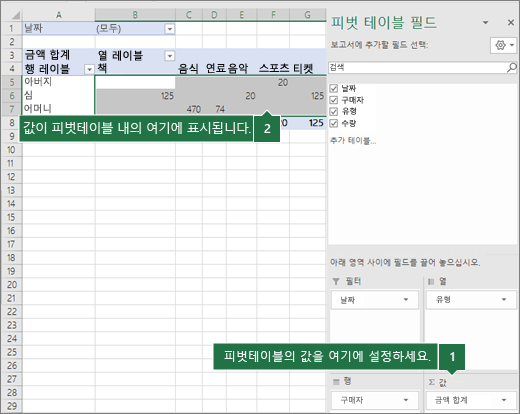Toggle the 날짜 field checkbox
This screenshot has height=414, width=520.
(334, 88)
